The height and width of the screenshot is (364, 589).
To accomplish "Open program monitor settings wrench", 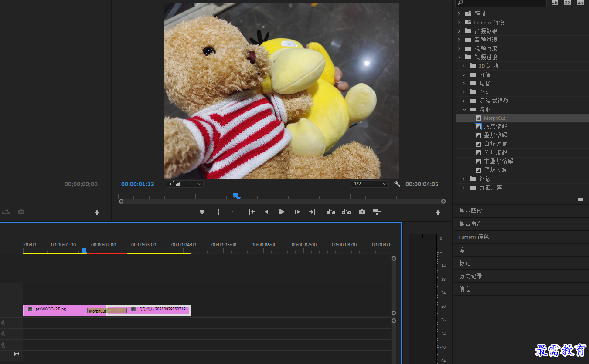I will (397, 184).
